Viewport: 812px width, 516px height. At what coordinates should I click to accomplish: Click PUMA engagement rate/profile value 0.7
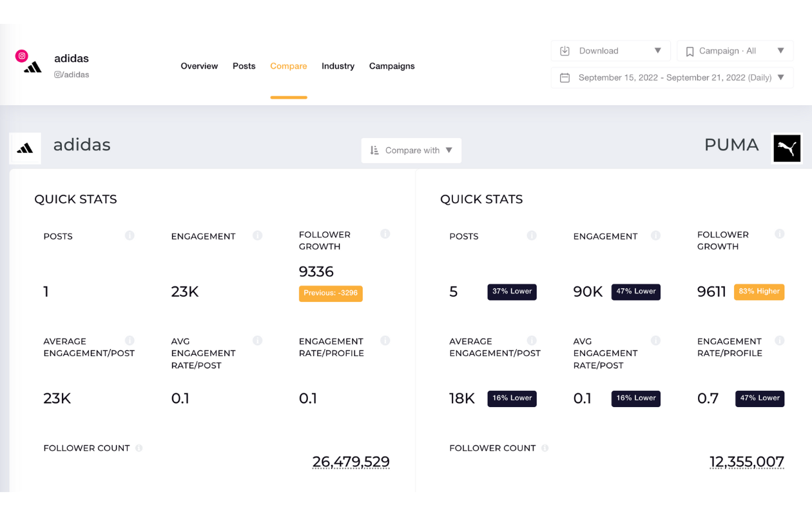(708, 399)
